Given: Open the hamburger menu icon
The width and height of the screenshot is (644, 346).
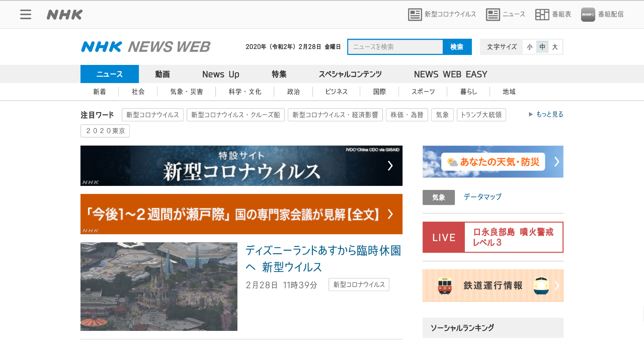Looking at the screenshot, I should click(x=25, y=14).
